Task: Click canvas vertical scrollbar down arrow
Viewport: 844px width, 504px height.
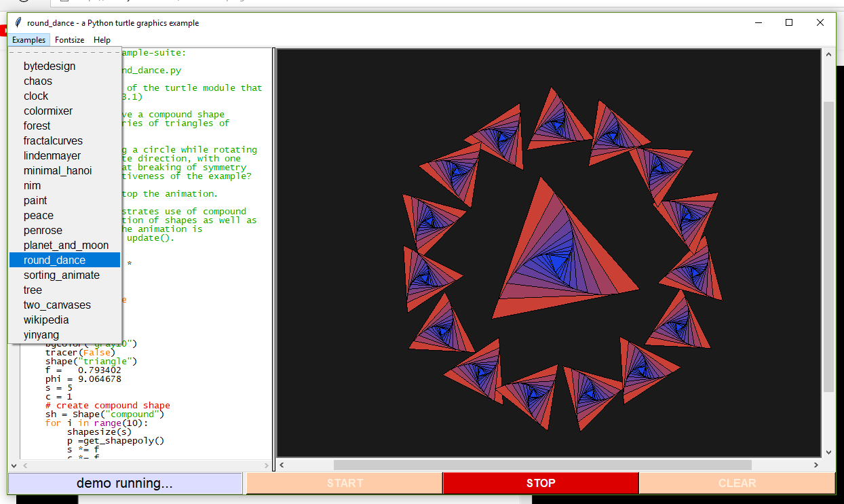Action: coord(828,452)
